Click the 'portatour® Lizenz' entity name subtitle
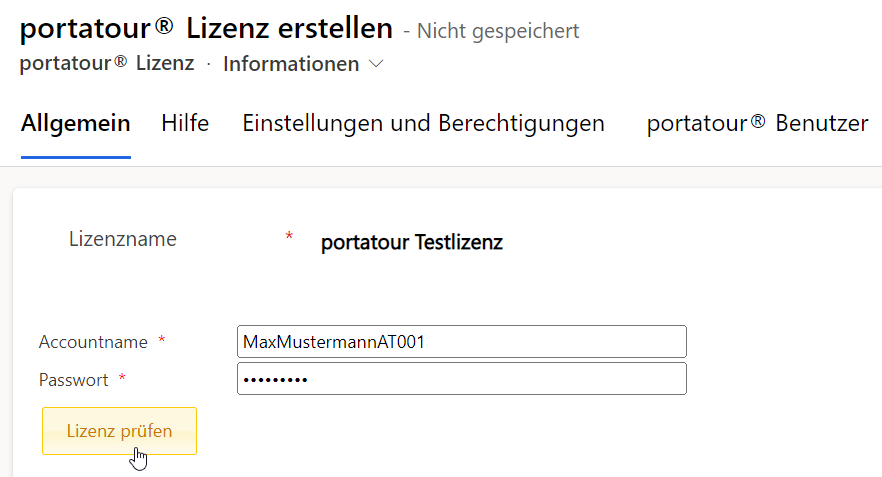This screenshot has height=477, width=882. click(x=107, y=63)
